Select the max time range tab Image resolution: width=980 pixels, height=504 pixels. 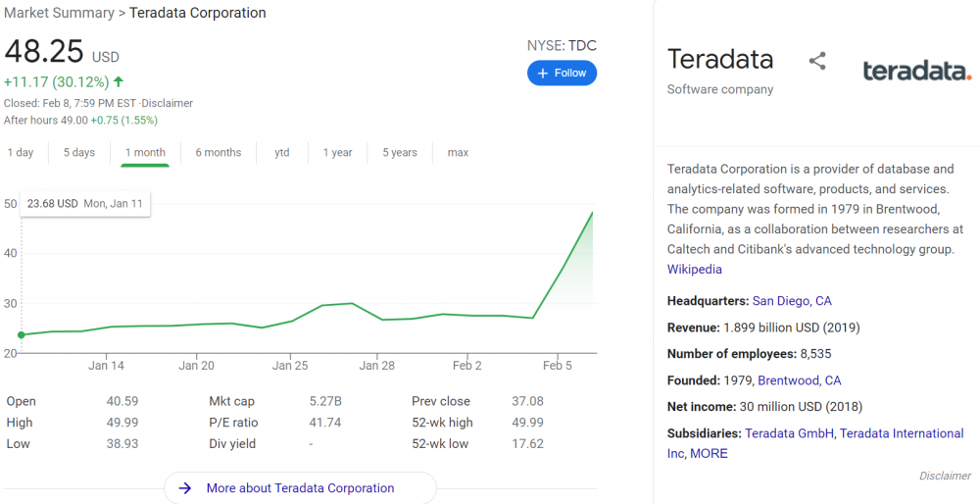point(458,152)
